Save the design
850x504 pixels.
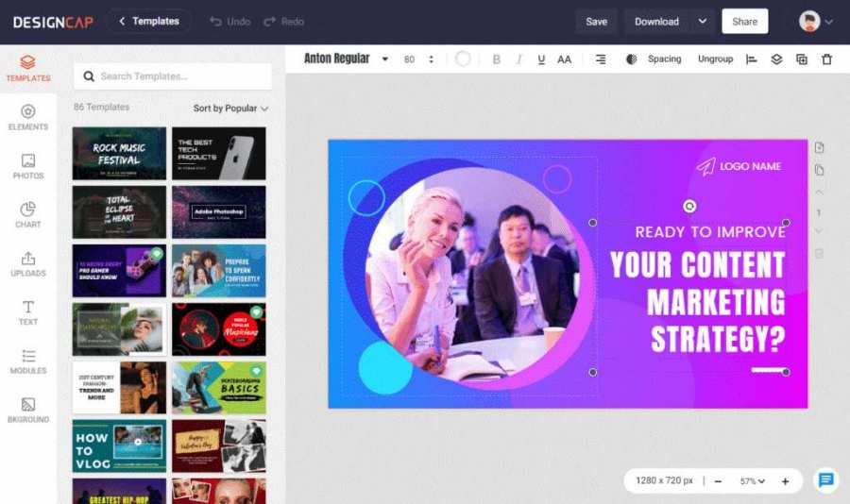(x=596, y=22)
